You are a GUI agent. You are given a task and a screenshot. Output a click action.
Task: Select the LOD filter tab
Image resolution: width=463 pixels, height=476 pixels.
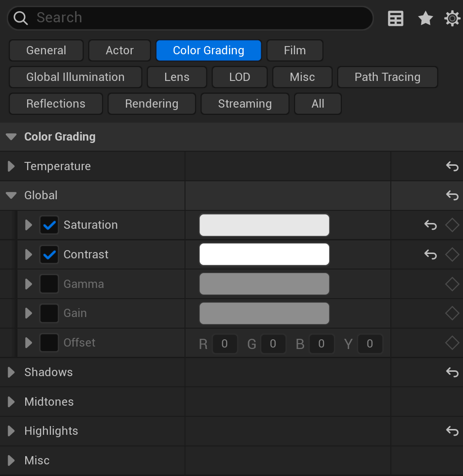[240, 77]
